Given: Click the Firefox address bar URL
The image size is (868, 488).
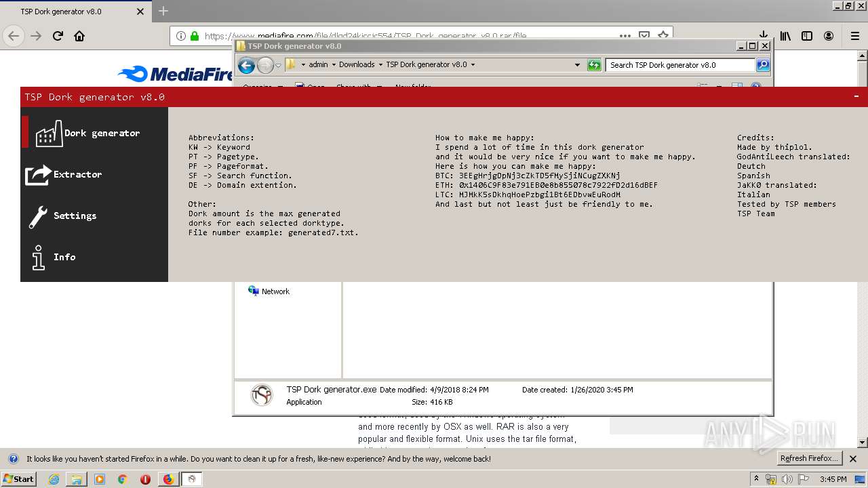Looking at the screenshot, I should click(x=365, y=37).
